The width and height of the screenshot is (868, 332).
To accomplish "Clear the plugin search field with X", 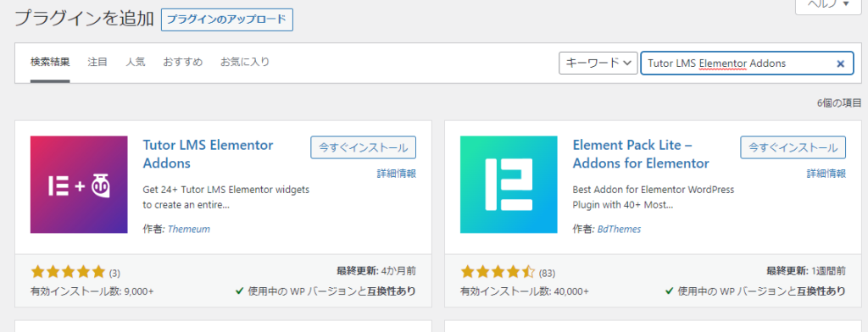I will pos(840,64).
